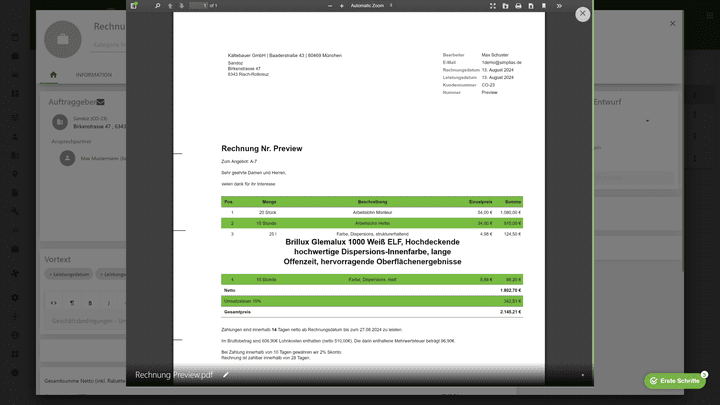Open file icon in PDF toolbar
The width and height of the screenshot is (720, 405).
(505, 6)
